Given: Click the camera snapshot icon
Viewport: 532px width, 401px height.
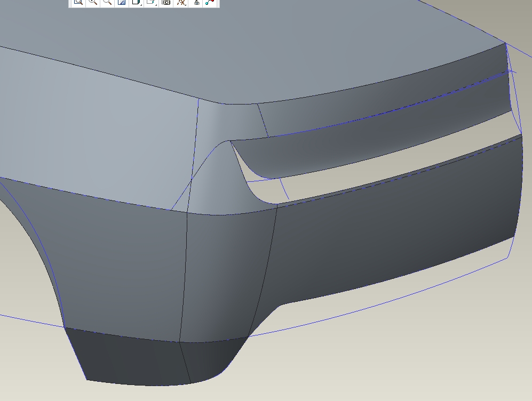Looking at the screenshot, I should pos(166,2).
